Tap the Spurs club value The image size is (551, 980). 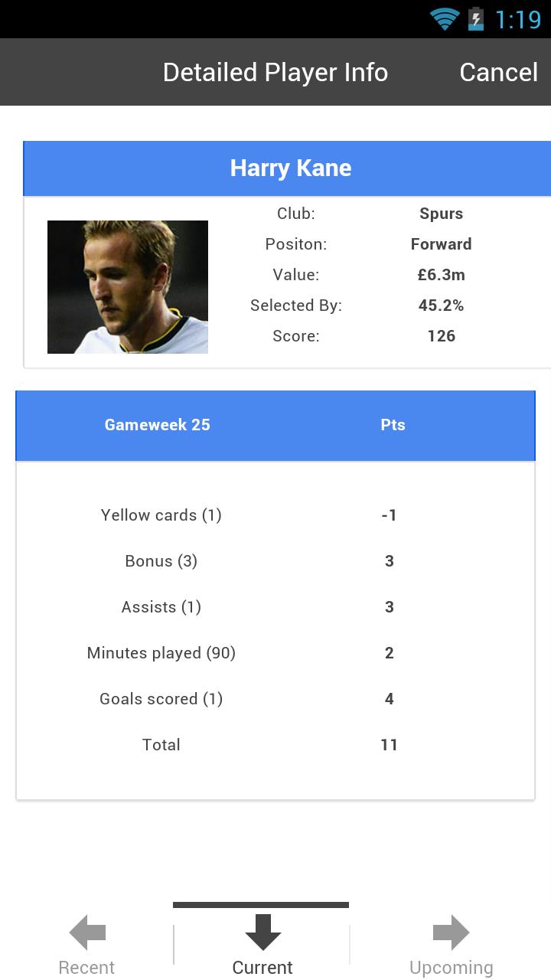[441, 214]
